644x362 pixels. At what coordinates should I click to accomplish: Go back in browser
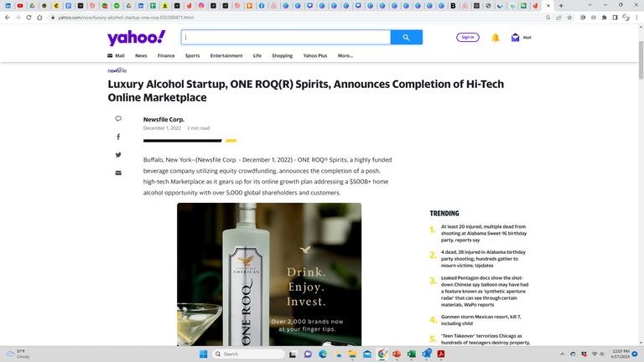(x=8, y=18)
